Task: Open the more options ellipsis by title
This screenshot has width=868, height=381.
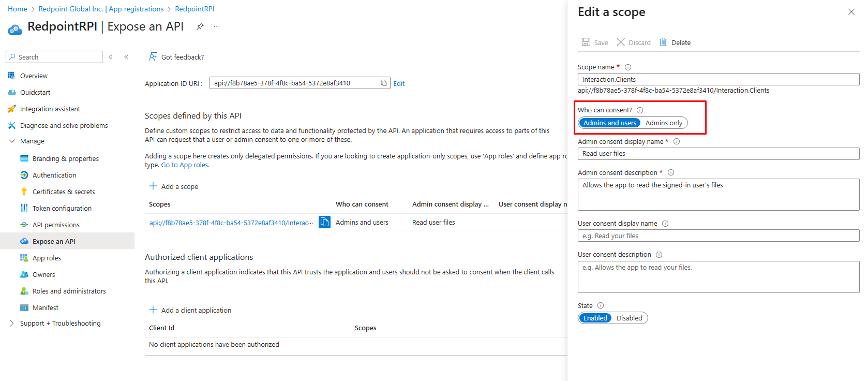Action: pyautogui.click(x=217, y=26)
